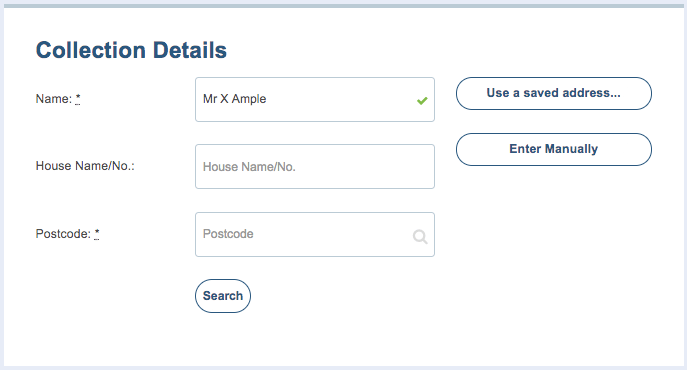
Task: Click the "Enter Manually" button label
Action: [x=554, y=149]
